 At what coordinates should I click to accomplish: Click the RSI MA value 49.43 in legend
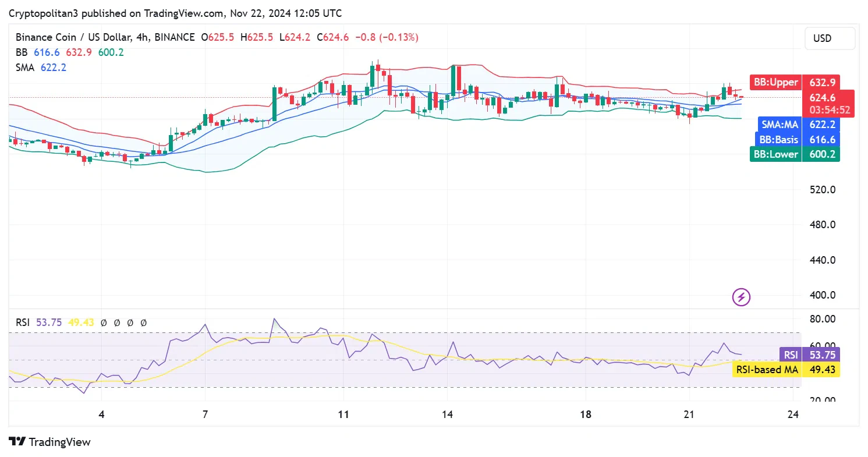pyautogui.click(x=82, y=323)
